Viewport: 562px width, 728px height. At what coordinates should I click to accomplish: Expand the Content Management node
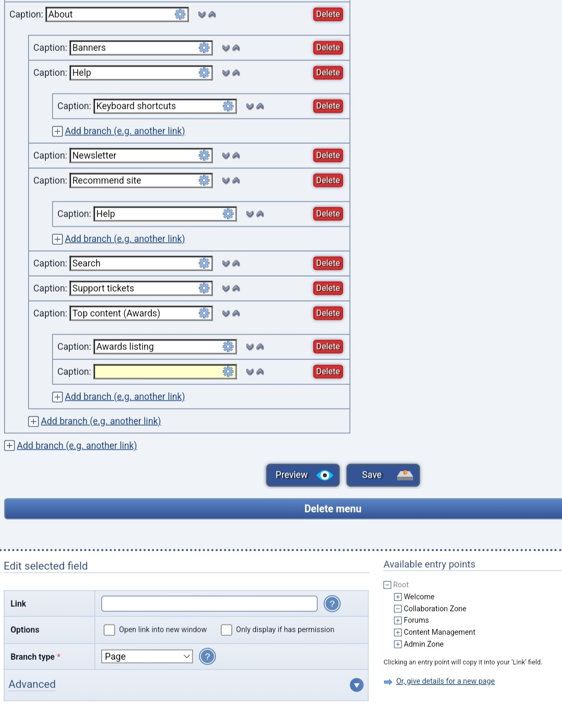[x=398, y=633]
